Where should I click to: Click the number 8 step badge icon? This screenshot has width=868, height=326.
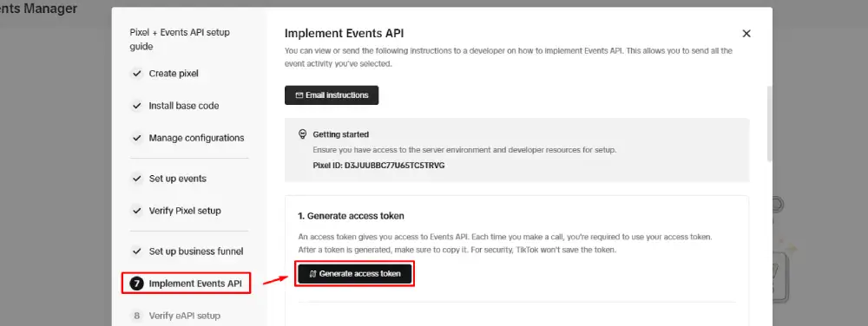pos(137,316)
